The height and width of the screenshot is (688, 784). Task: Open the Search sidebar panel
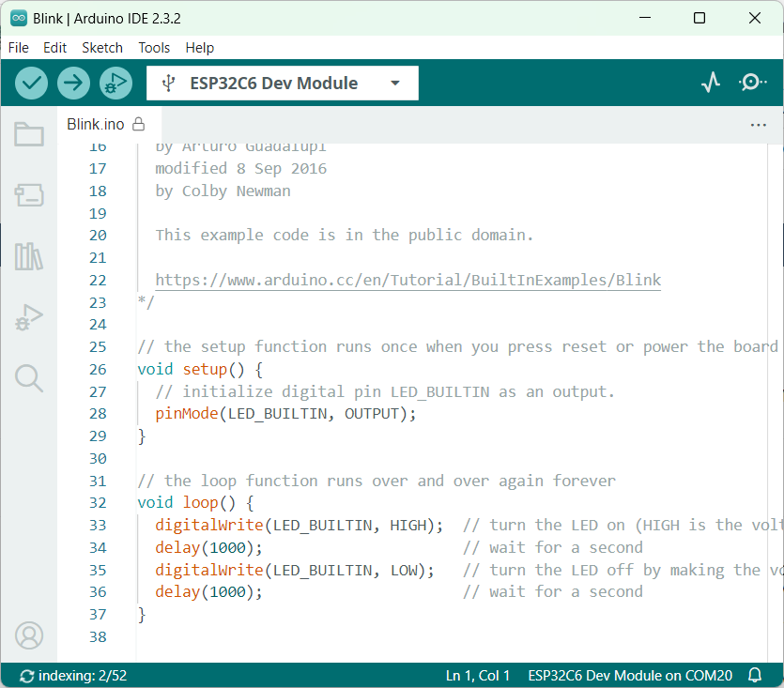[x=29, y=378]
